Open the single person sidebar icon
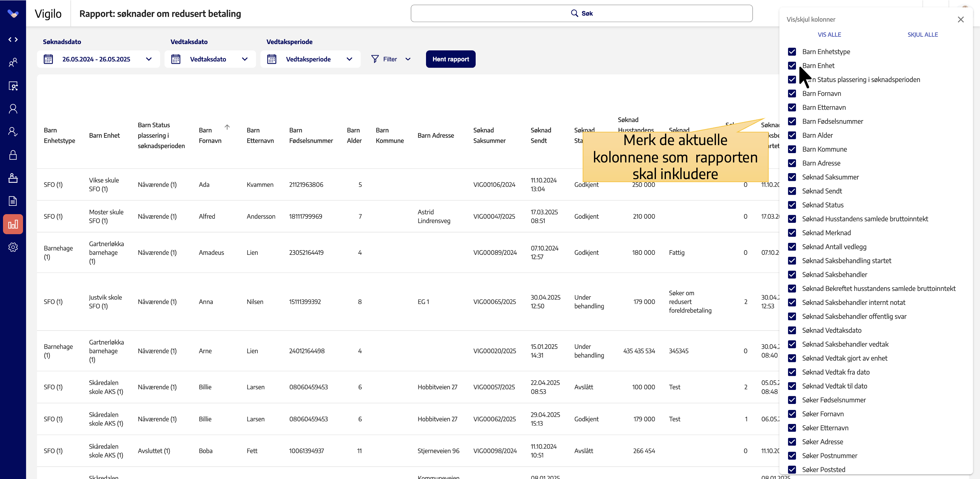980x479 pixels. coord(13,109)
